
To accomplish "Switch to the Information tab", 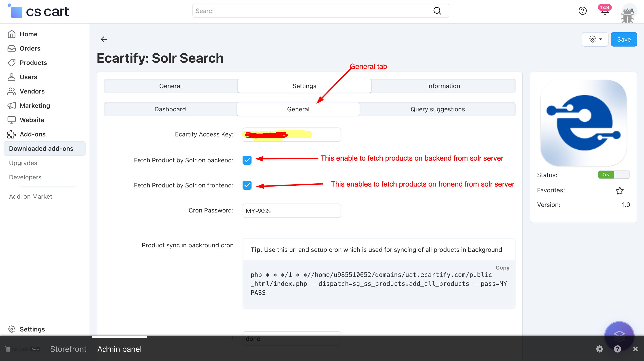I will [x=443, y=86].
